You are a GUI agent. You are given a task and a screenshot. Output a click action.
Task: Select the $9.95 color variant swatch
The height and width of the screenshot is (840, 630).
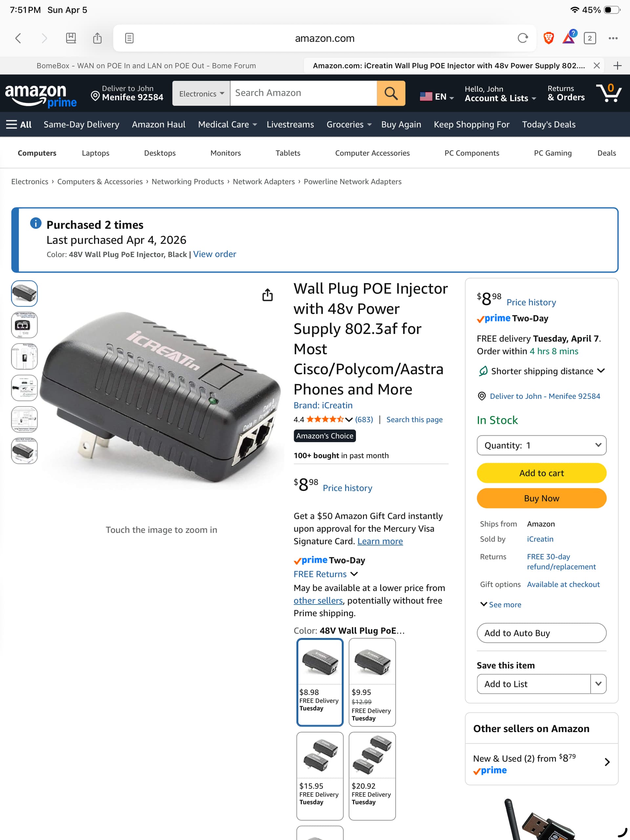(372, 682)
